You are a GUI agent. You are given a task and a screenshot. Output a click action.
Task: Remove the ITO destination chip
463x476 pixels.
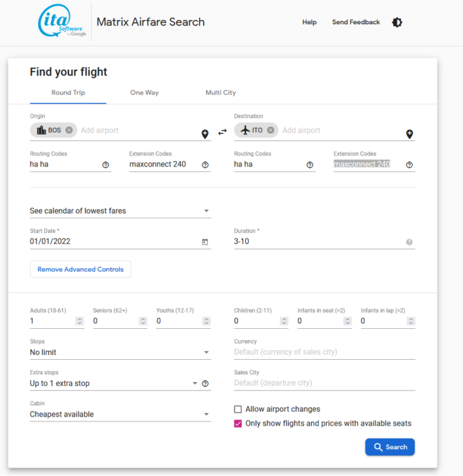coord(270,130)
